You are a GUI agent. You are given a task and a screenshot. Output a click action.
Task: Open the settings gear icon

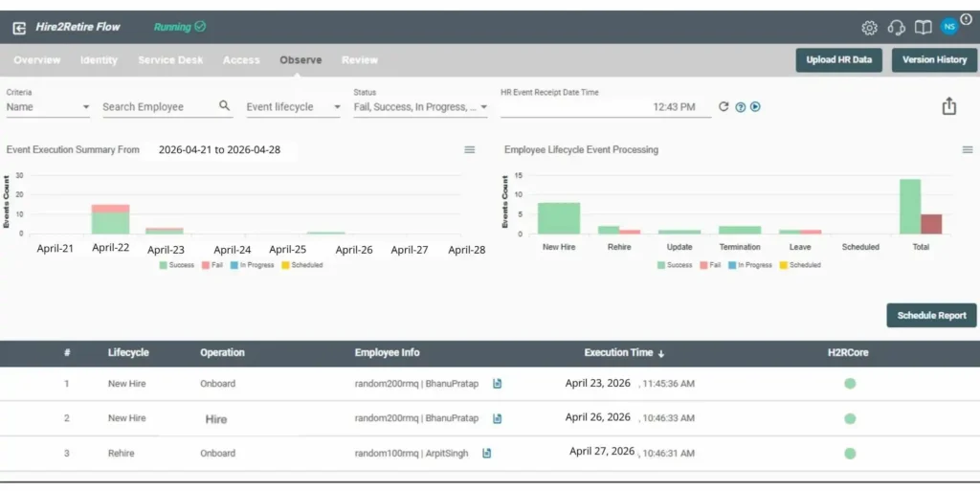click(869, 28)
